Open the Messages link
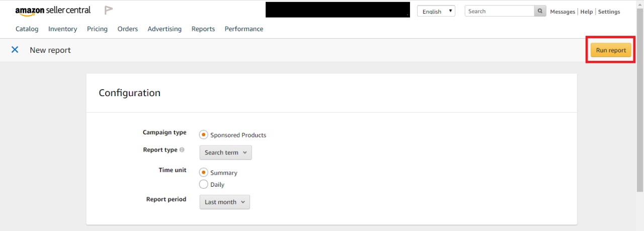 point(562,12)
